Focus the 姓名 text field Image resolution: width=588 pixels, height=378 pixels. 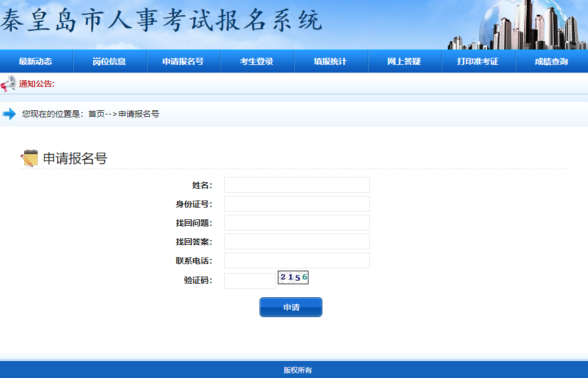click(x=297, y=185)
